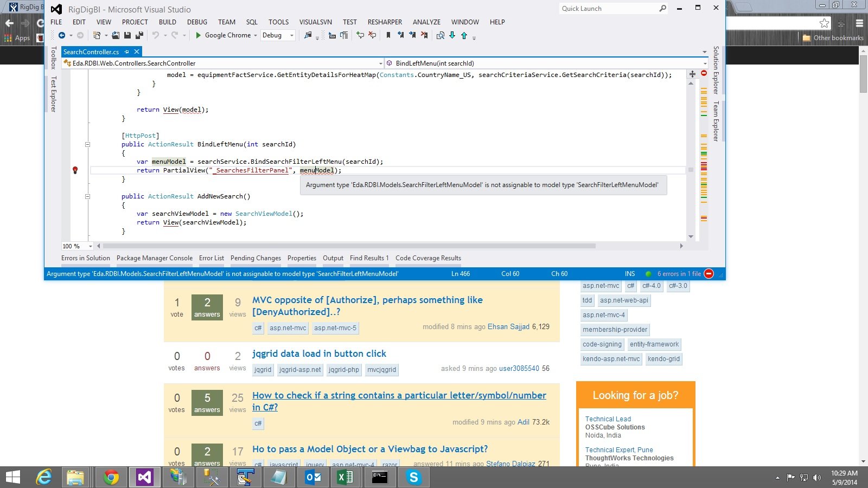Click the red lightbulb quick-fix icon in margin

tap(75, 170)
